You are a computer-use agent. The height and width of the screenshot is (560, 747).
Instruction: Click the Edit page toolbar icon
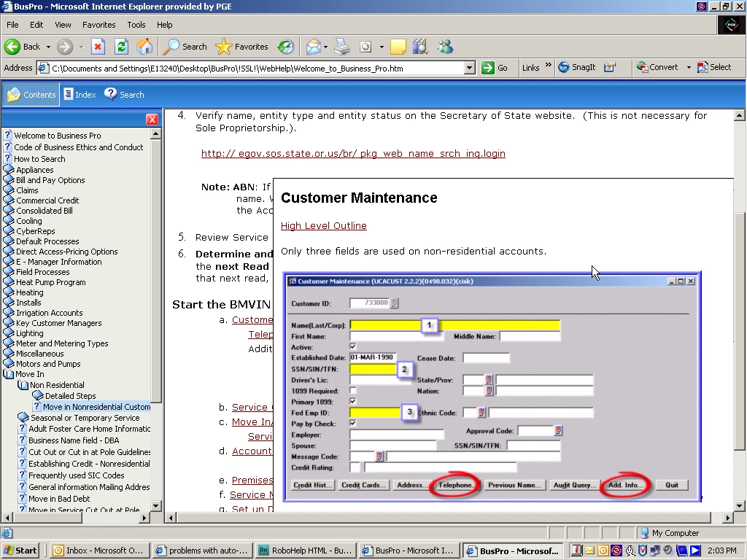365,47
